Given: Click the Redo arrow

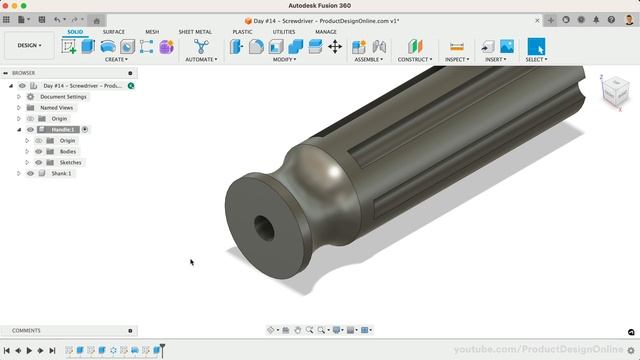Looking at the screenshot, I should point(74,20).
